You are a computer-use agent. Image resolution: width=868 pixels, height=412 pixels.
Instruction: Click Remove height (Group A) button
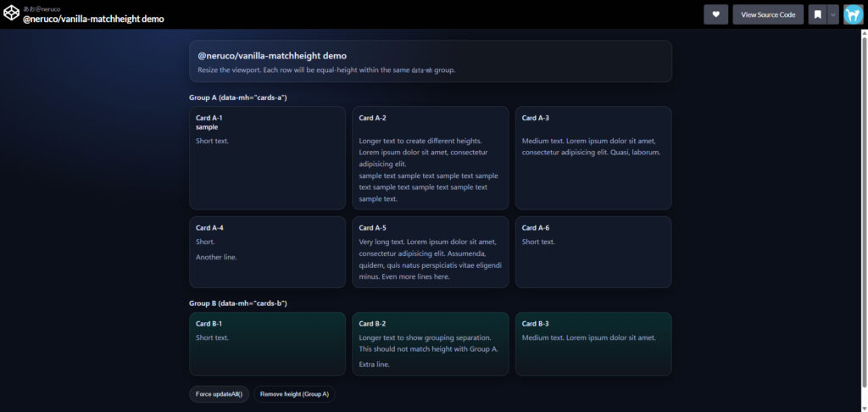pos(294,394)
